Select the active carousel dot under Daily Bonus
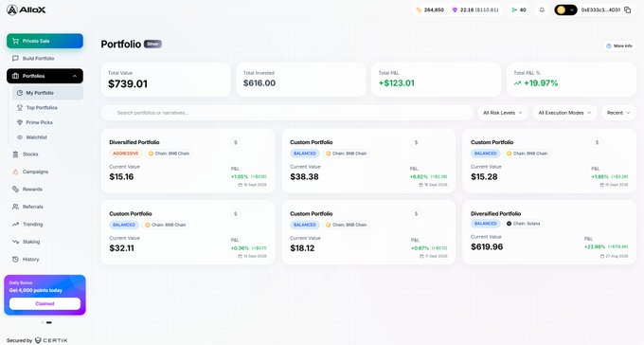644x345 pixels. [x=49, y=323]
